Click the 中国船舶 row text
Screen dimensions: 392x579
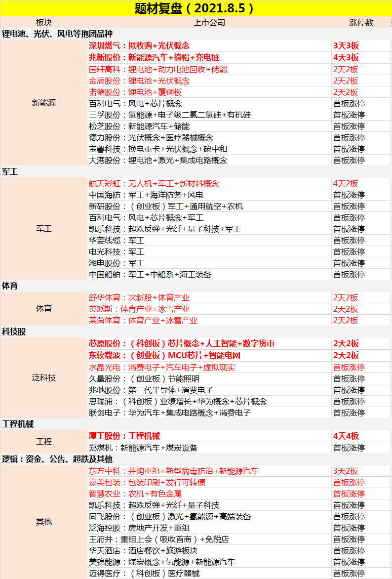(x=150, y=275)
